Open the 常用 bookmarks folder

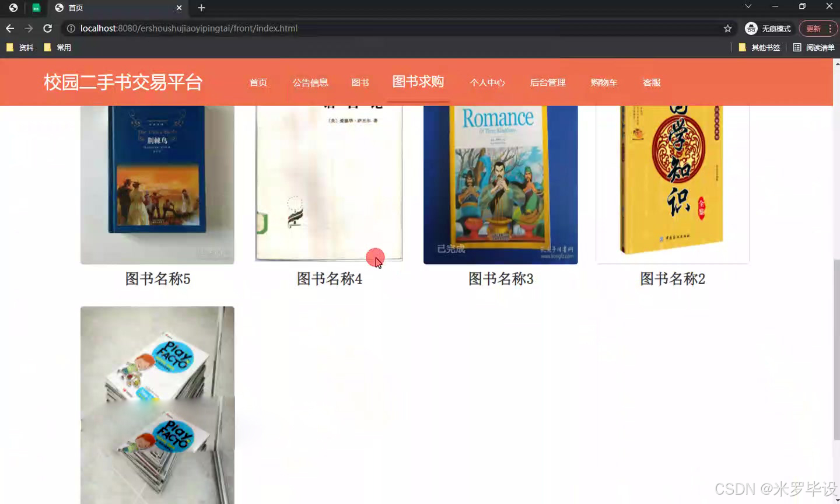pos(58,48)
